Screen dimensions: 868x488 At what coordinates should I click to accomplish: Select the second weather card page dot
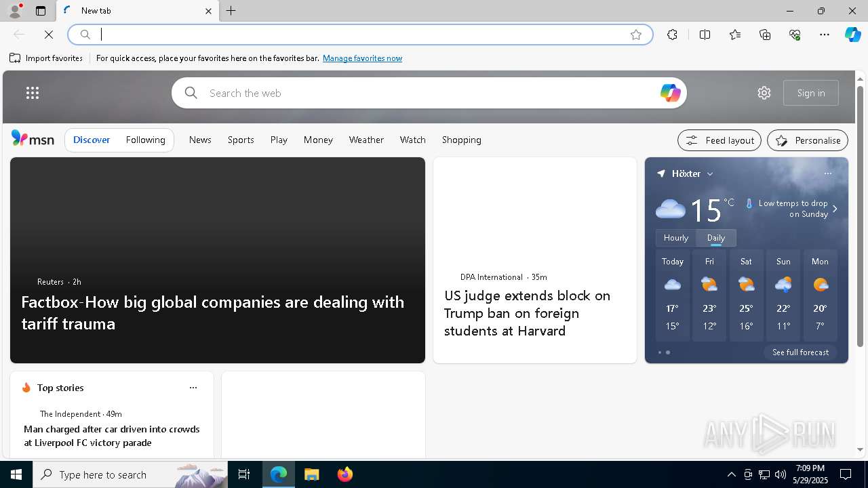pyautogui.click(x=668, y=352)
